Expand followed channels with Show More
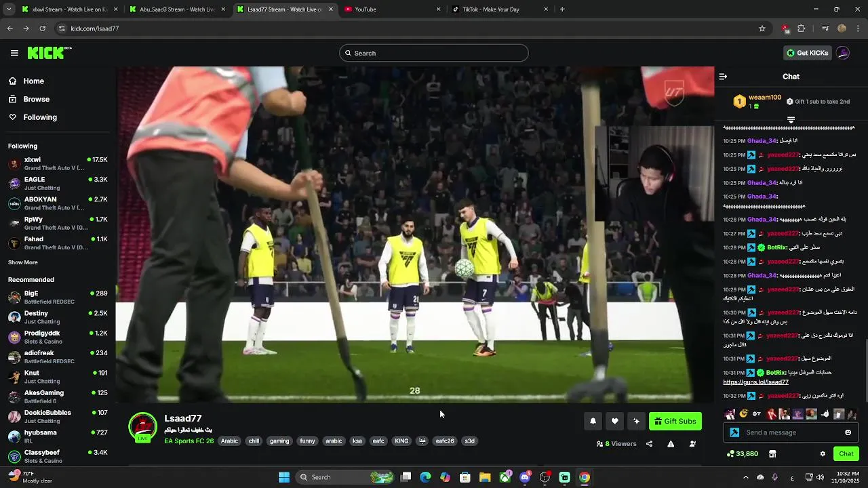 tap(23, 262)
